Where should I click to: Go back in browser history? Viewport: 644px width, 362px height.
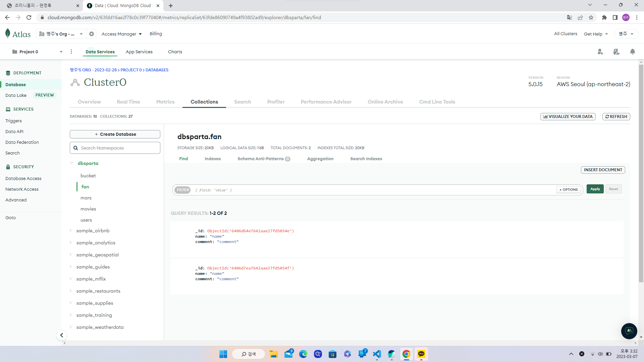pyautogui.click(x=7, y=17)
